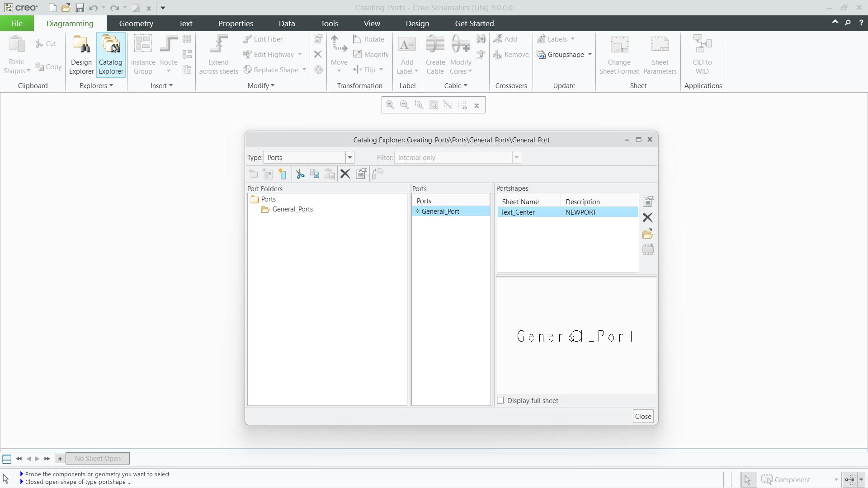
Task: Close the Catalog Explorer with Close button
Action: pyautogui.click(x=643, y=416)
